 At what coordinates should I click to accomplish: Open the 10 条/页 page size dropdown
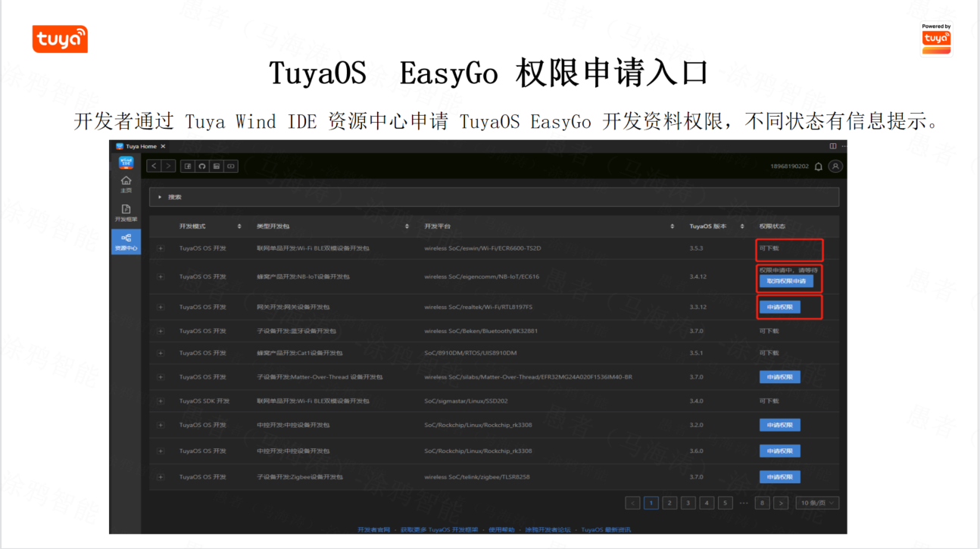click(x=819, y=503)
